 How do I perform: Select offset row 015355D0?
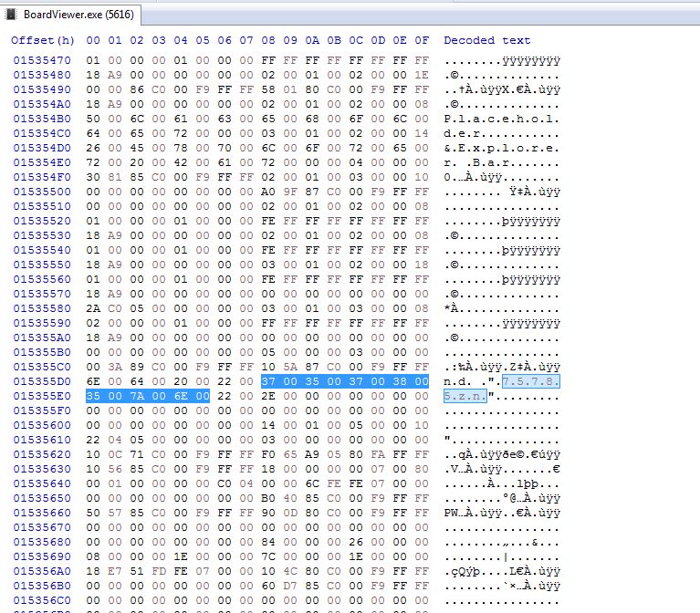tap(42, 382)
